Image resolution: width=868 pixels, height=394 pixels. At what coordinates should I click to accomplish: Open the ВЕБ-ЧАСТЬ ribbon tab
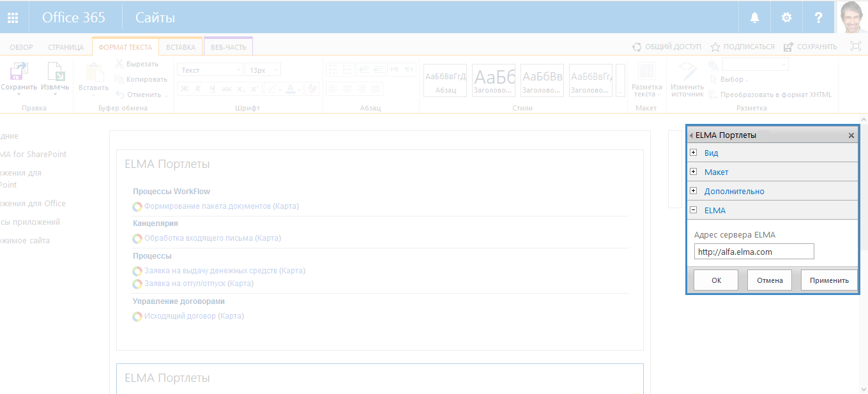228,47
